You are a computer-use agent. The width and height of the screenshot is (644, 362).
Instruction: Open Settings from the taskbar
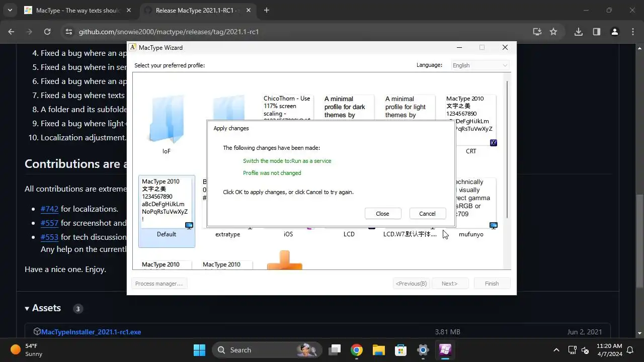tap(423, 350)
